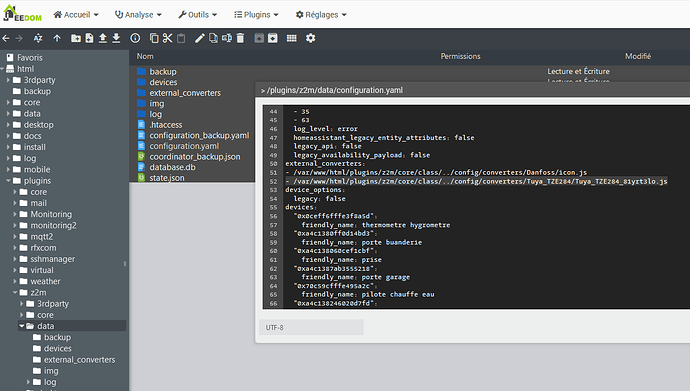The image size is (690, 391).
Task: Open file manager settings gear icon
Action: pyautogui.click(x=311, y=38)
